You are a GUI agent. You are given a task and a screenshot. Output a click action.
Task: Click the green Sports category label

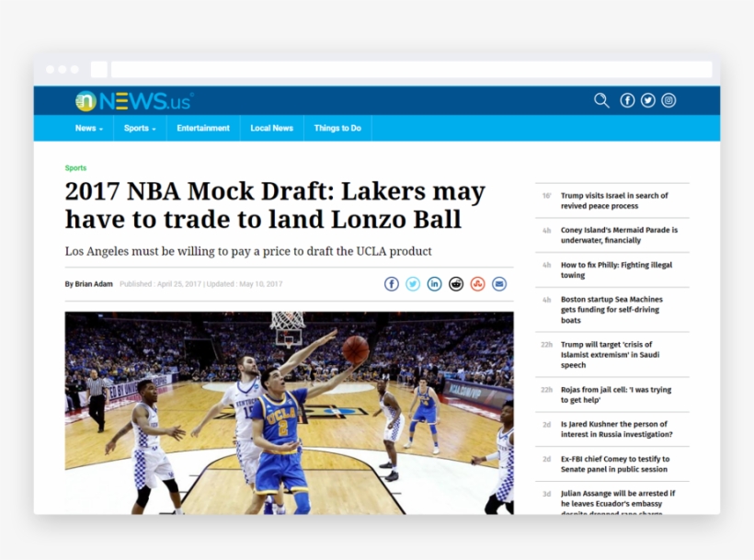75,167
